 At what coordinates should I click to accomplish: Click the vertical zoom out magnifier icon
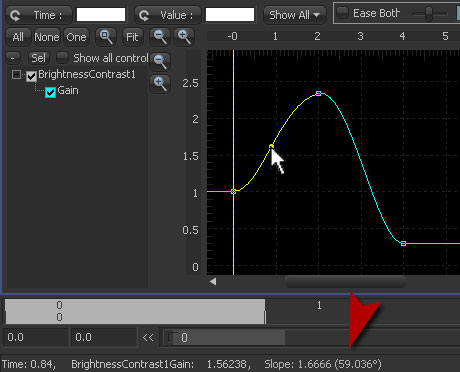160,61
